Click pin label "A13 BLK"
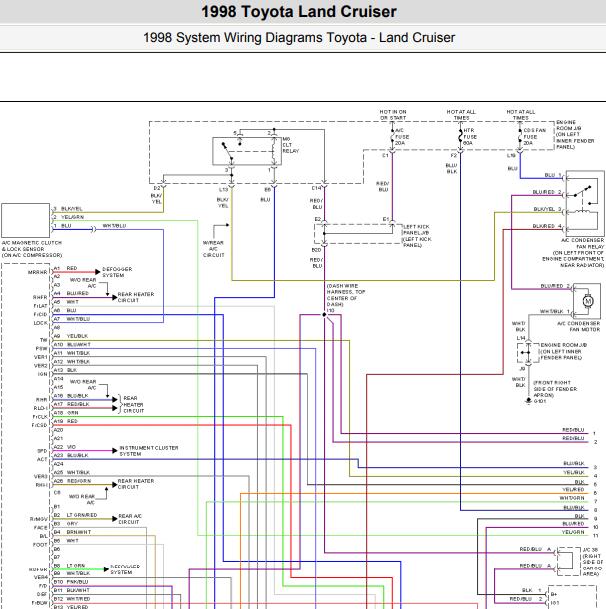This screenshot has height=609, width=606. [x=65, y=370]
